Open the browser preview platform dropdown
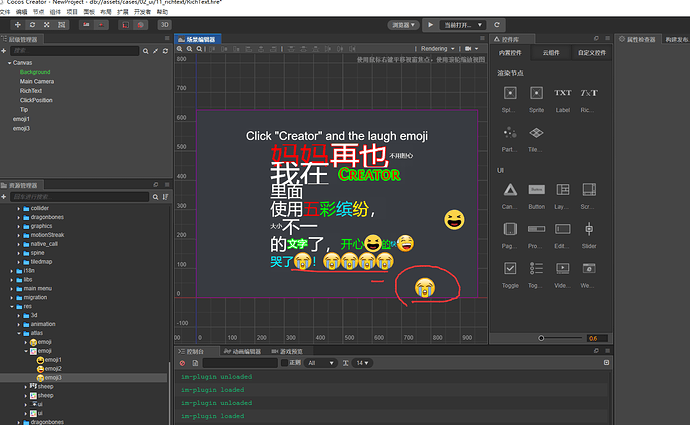 403,25
